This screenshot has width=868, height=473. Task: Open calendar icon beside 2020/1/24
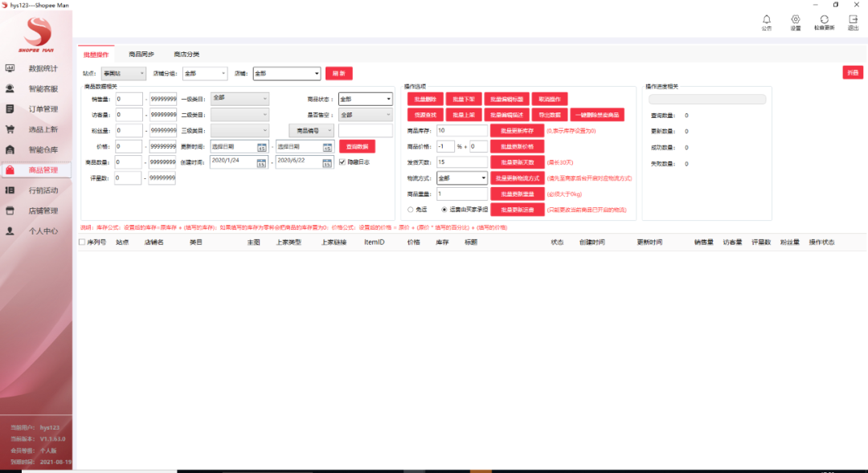261,163
